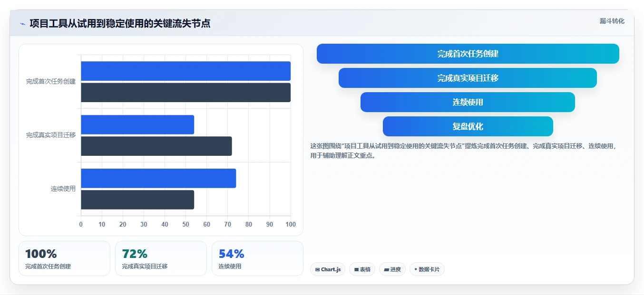The width and height of the screenshot is (644, 295).
Task: Click the 60 tick on the x-axis
Action: click(x=206, y=224)
